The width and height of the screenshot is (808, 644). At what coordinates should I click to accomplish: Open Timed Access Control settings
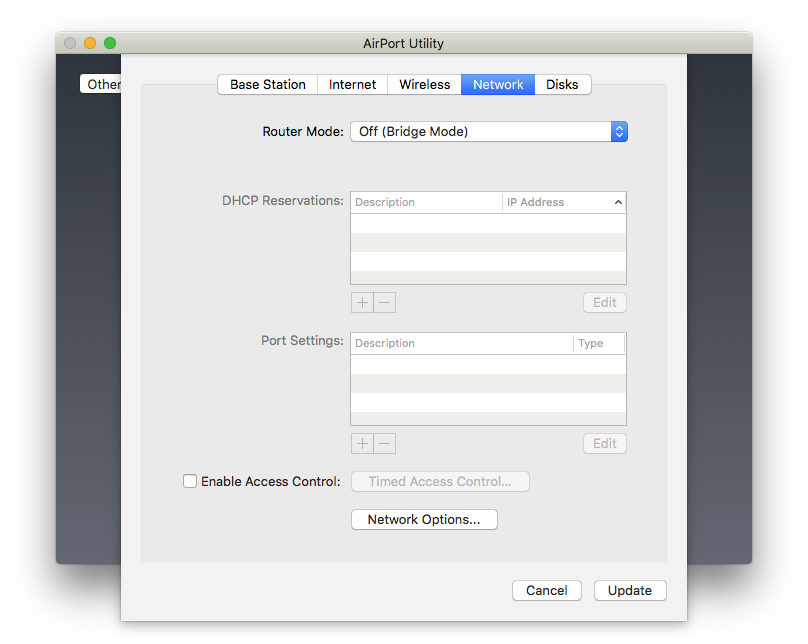(x=440, y=481)
